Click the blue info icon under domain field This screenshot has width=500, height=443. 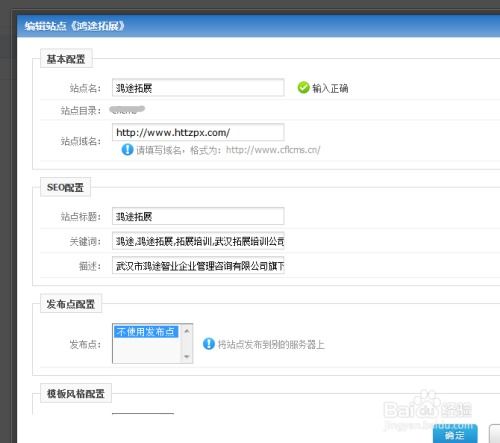pyautogui.click(x=127, y=150)
